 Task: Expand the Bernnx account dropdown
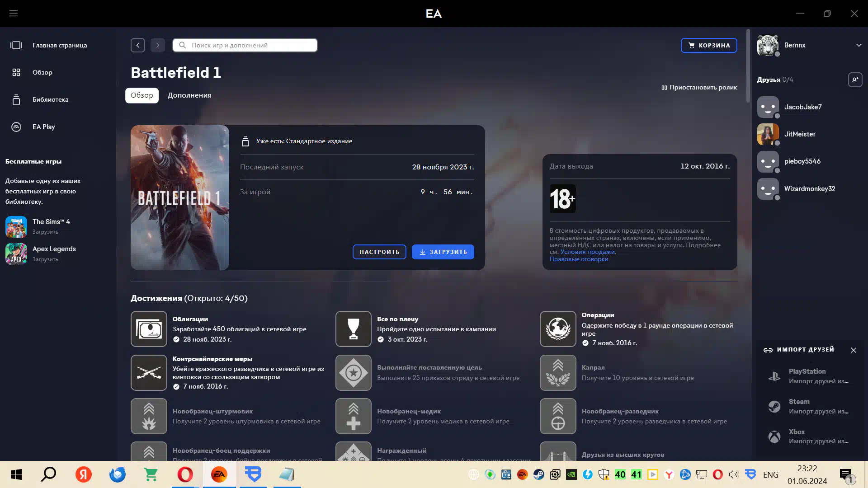click(859, 45)
